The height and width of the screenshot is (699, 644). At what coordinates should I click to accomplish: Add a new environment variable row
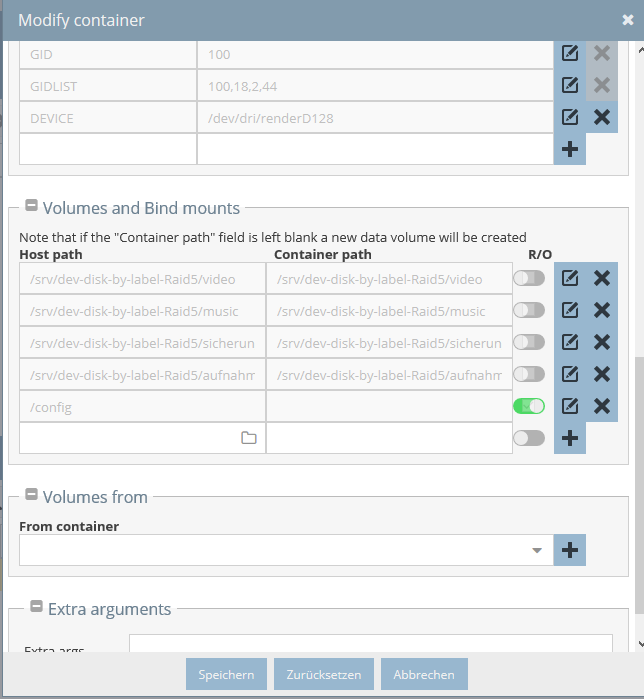(x=570, y=149)
